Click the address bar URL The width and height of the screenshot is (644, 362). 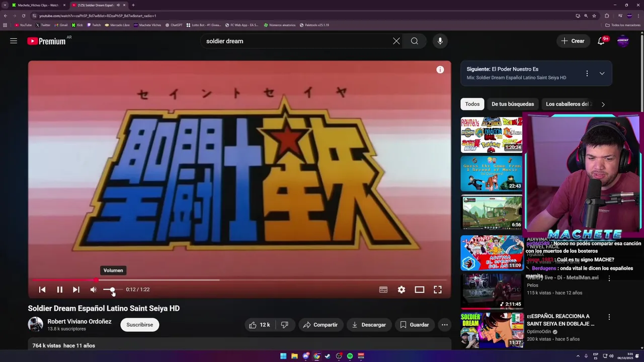[98, 16]
